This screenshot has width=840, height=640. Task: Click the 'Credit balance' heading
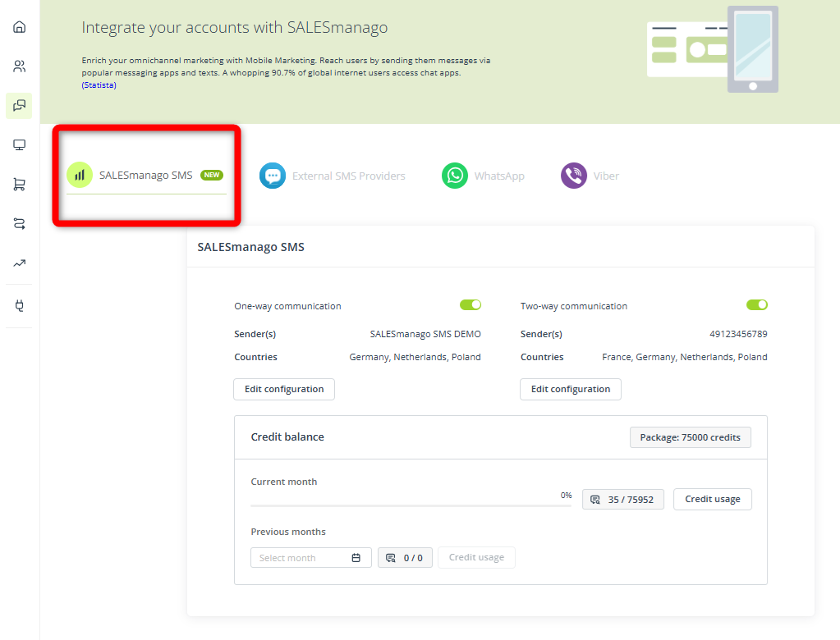[287, 437]
